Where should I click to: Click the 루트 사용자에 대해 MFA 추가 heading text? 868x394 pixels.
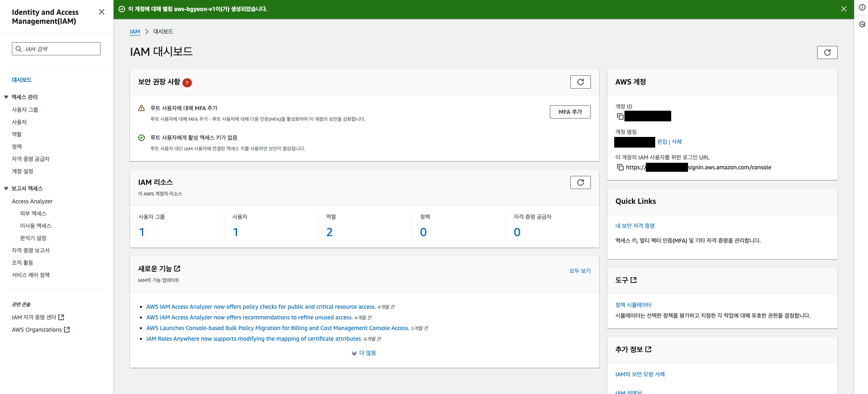184,108
